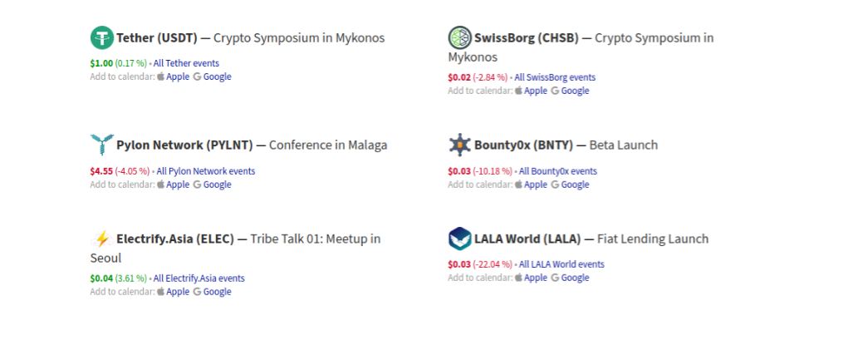
Task: Open All LALA World events link
Action: point(562,264)
